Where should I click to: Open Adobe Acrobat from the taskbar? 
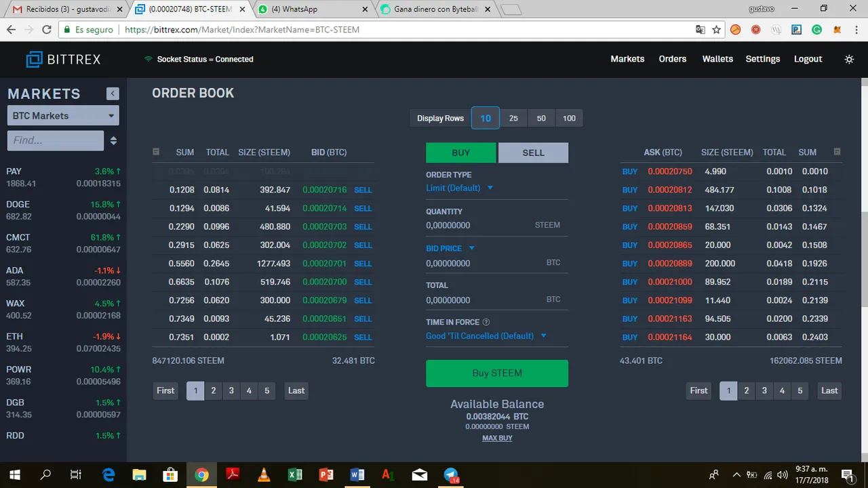(x=233, y=475)
